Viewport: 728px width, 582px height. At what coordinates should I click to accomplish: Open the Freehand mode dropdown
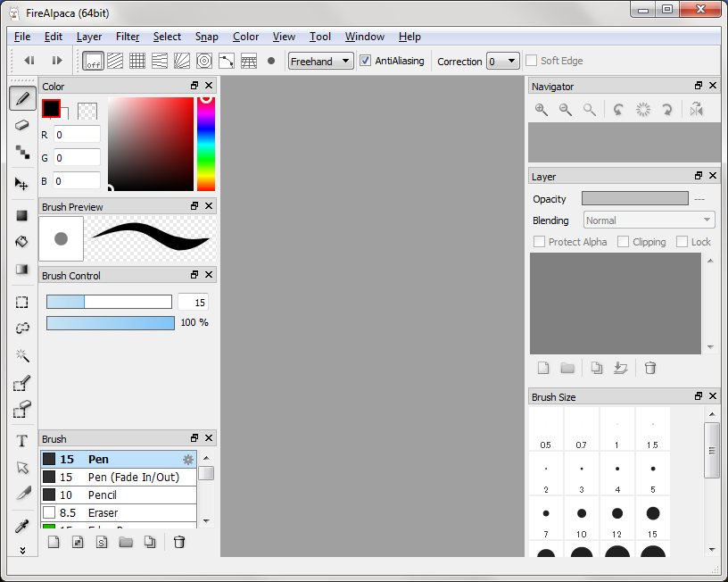[321, 61]
